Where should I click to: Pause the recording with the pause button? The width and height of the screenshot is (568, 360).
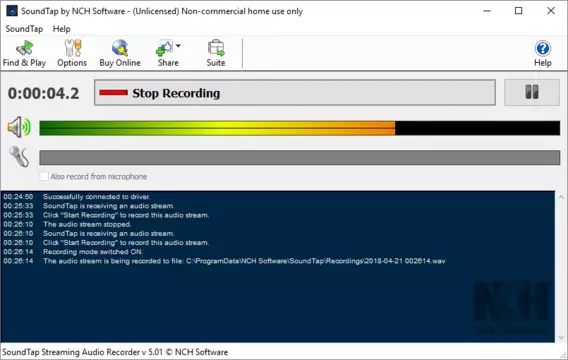coord(532,92)
